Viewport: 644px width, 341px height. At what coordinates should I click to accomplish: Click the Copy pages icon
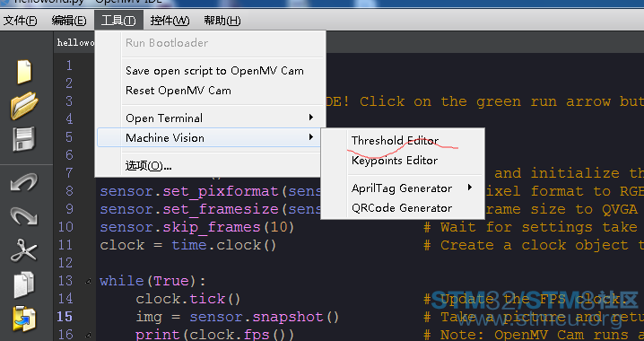(24, 284)
